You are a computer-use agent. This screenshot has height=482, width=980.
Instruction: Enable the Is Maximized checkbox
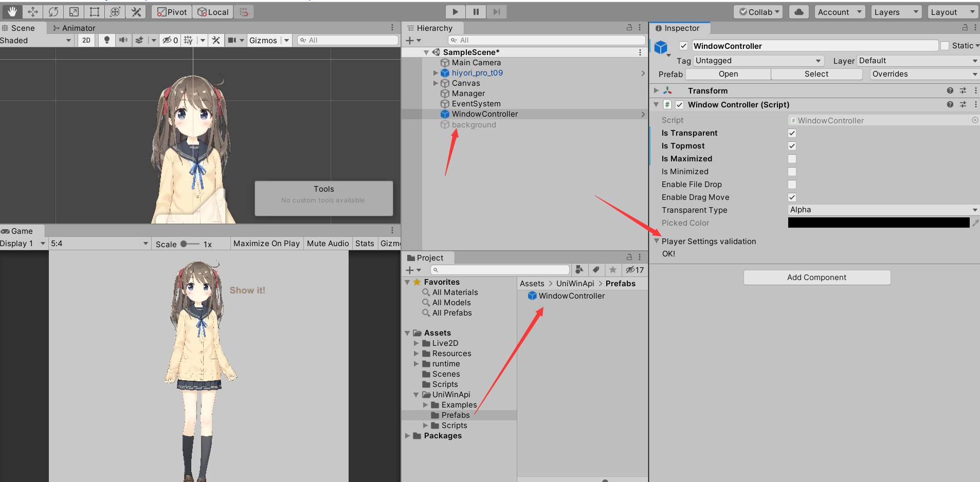(791, 158)
